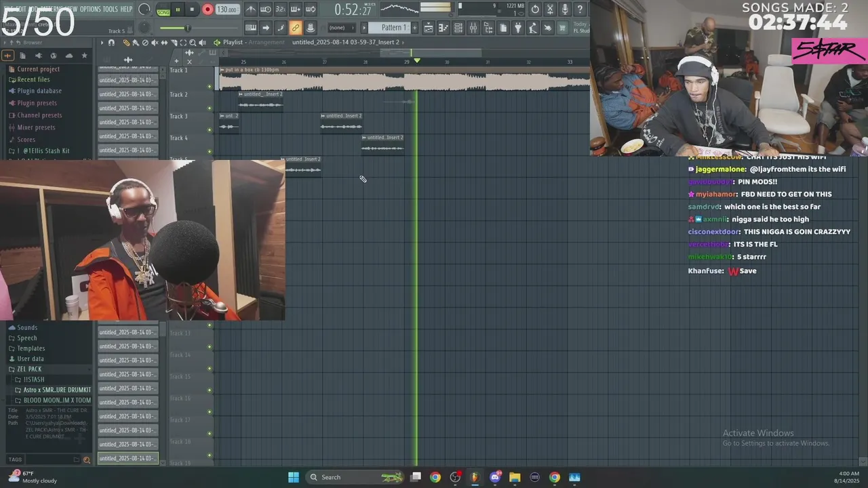Open Playlist options menu arrow
The width and height of the screenshot is (868, 488).
click(102, 43)
